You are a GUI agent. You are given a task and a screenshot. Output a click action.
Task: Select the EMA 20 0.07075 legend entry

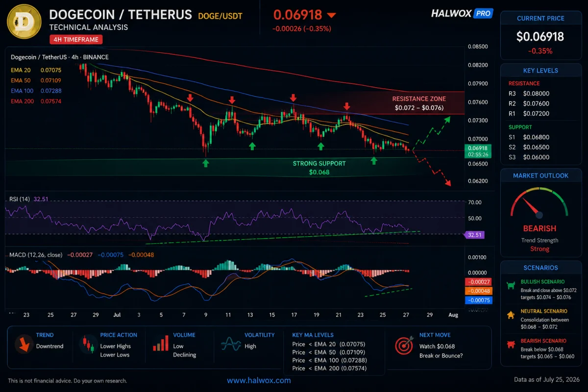pyautogui.click(x=36, y=70)
